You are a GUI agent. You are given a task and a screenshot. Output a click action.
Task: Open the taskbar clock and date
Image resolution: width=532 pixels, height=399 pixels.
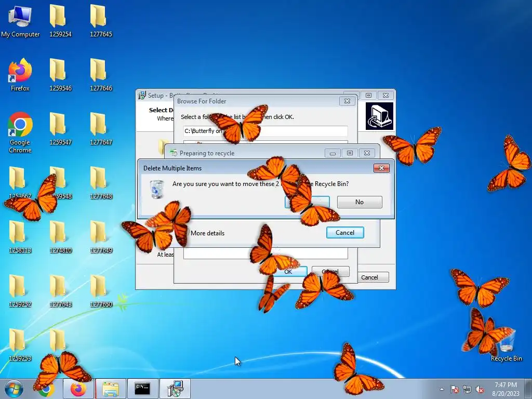point(506,389)
